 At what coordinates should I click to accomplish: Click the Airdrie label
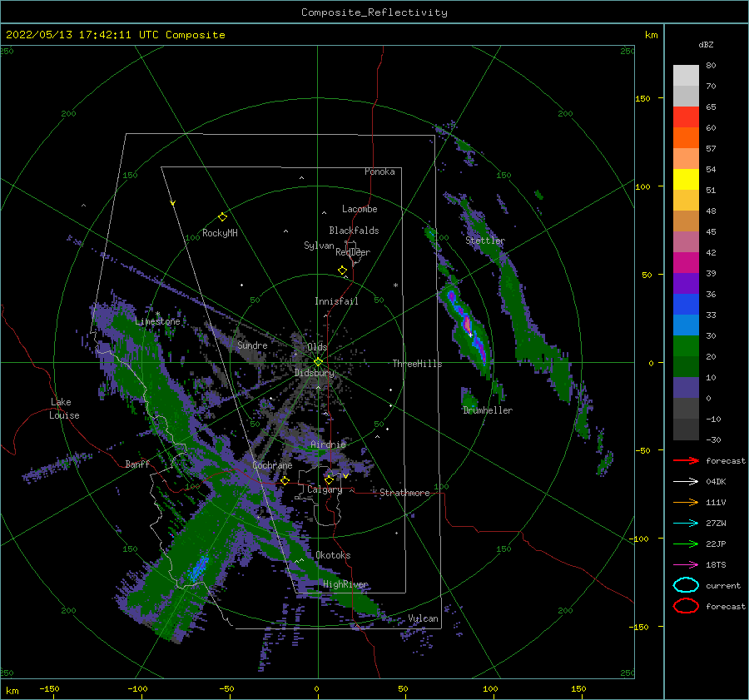point(328,444)
